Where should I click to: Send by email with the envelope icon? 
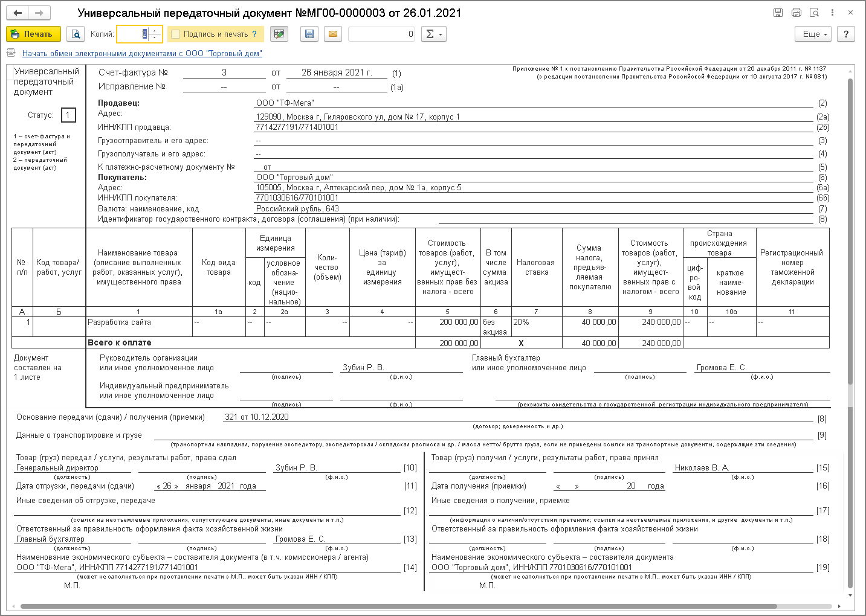332,34
